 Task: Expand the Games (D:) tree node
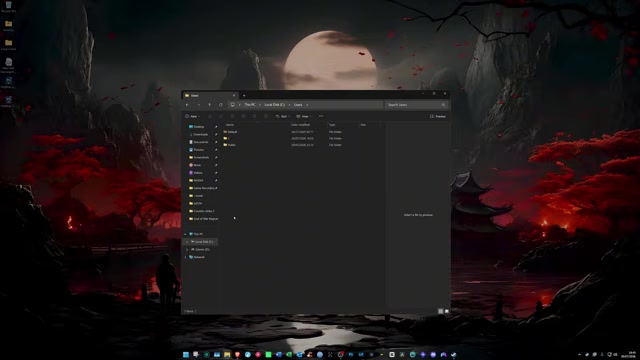tap(187, 249)
